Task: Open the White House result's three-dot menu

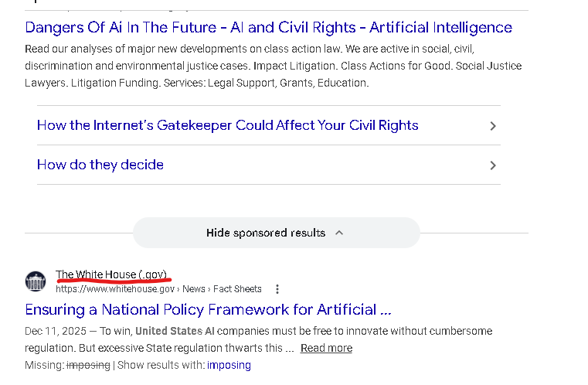Action: (277, 289)
